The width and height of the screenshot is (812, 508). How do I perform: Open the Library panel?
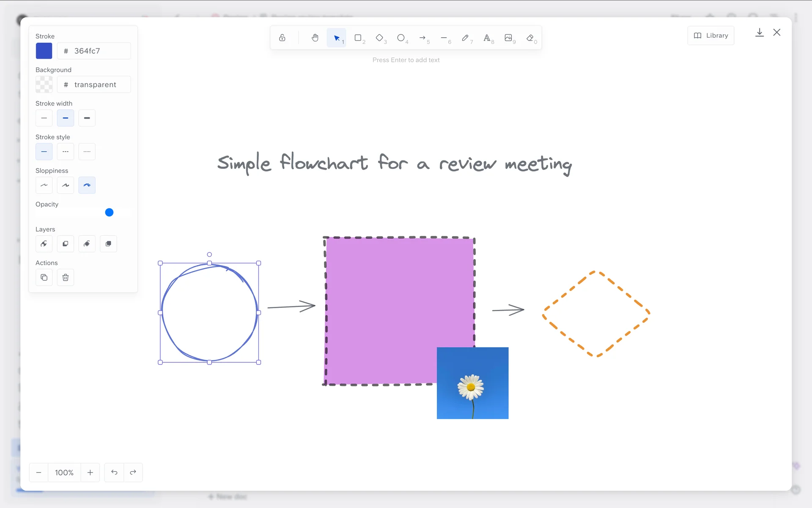coord(711,36)
